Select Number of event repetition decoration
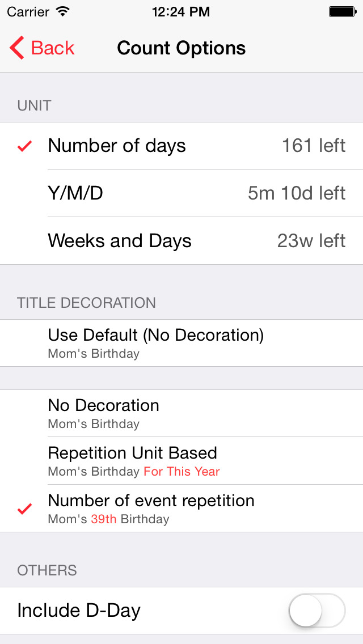Screen dimensions: 363x644 [151, 508]
